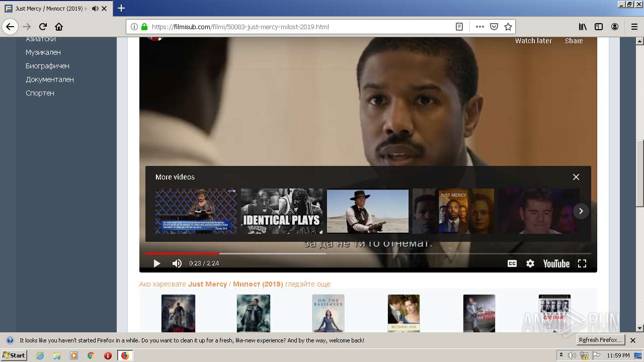644x362 pixels.
Task: Reload the current page
Action: 43,27
